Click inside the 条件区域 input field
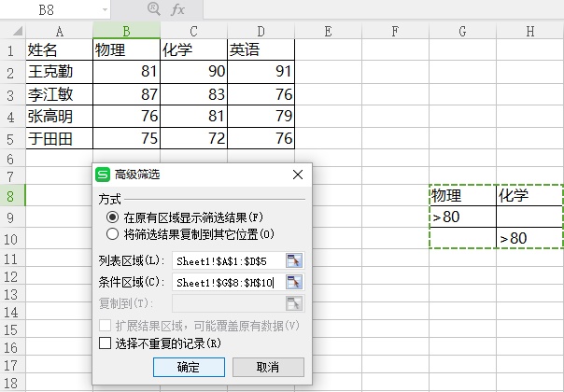564x392 pixels. [x=228, y=282]
